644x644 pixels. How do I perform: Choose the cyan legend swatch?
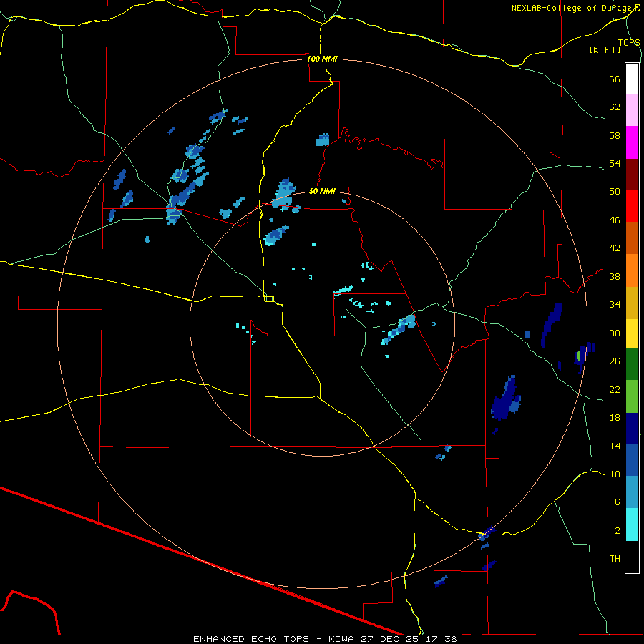point(632,525)
